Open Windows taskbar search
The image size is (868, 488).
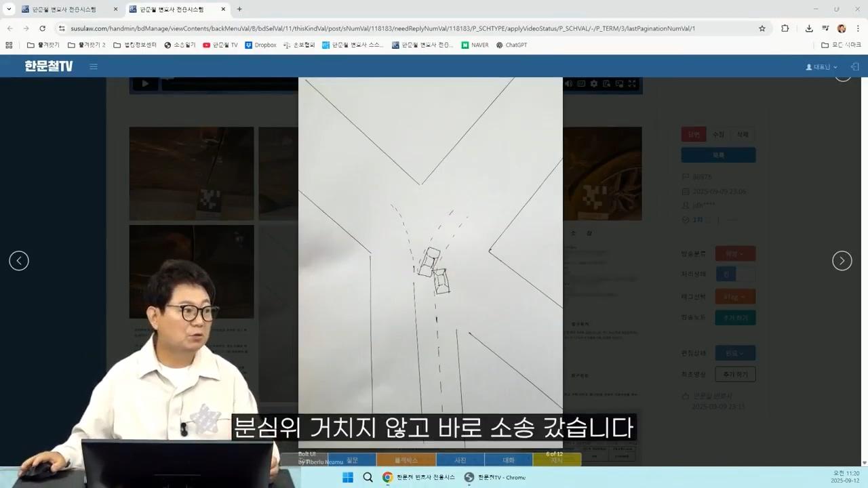[x=368, y=477]
